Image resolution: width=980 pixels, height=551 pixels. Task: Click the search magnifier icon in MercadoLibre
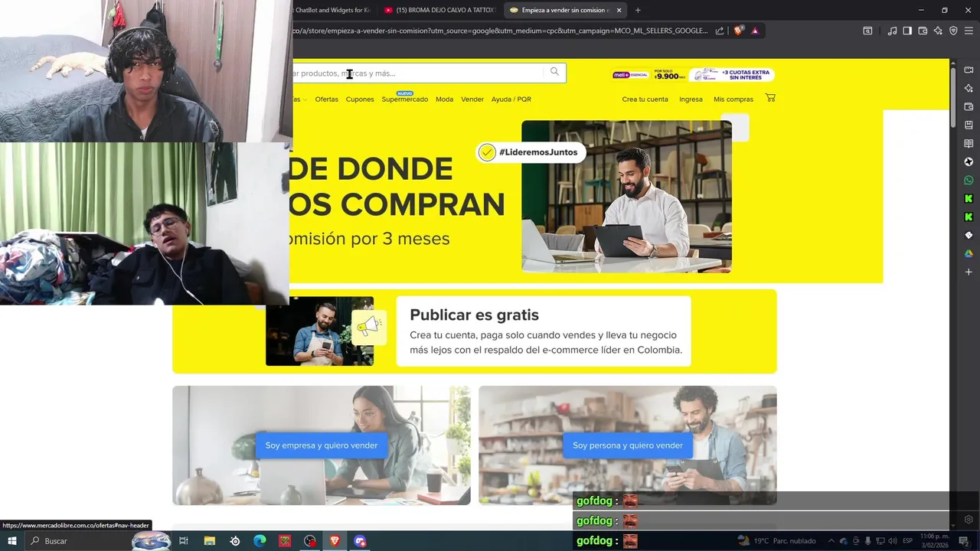coord(554,72)
